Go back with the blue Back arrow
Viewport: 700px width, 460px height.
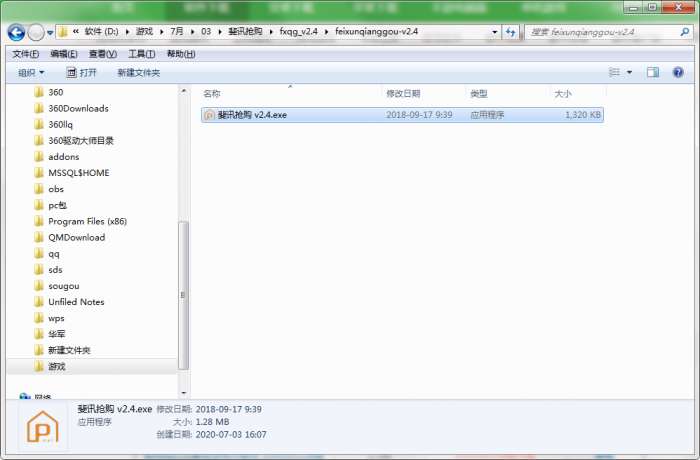16,32
